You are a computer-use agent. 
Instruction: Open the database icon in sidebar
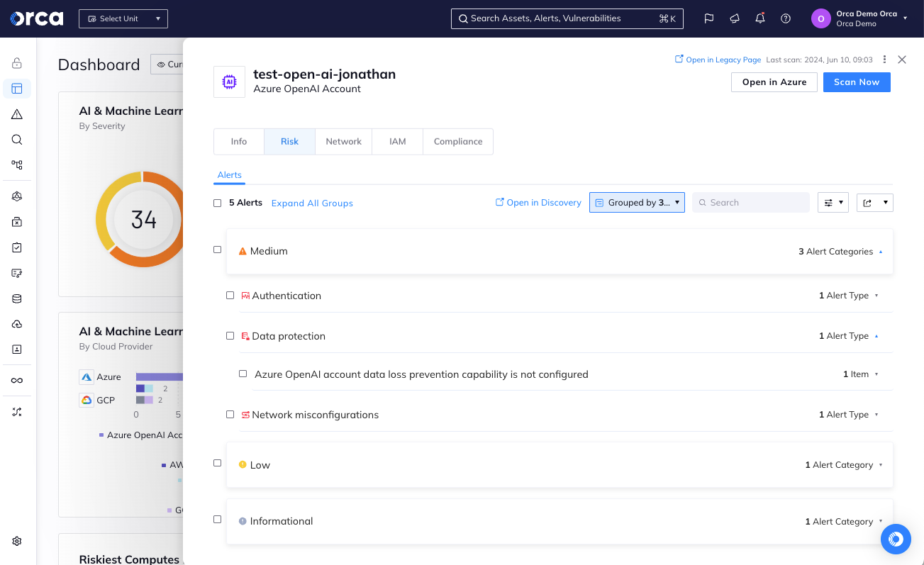point(17,298)
